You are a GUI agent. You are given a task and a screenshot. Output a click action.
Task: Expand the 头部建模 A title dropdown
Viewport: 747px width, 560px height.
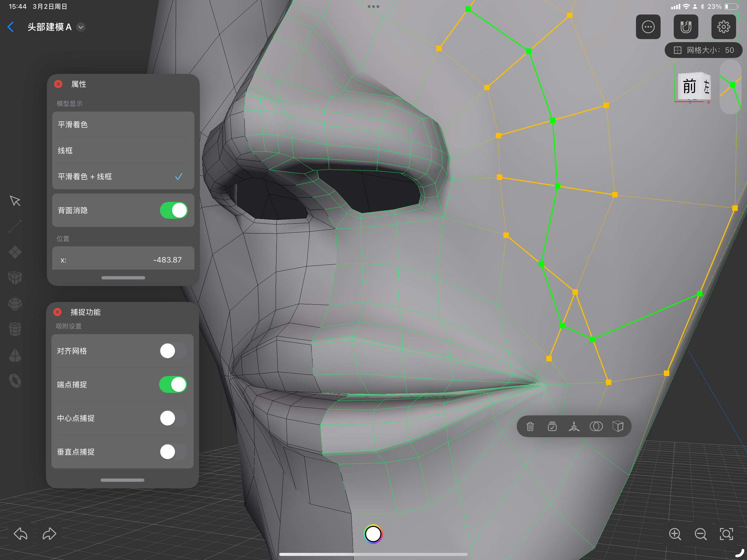pos(81,27)
